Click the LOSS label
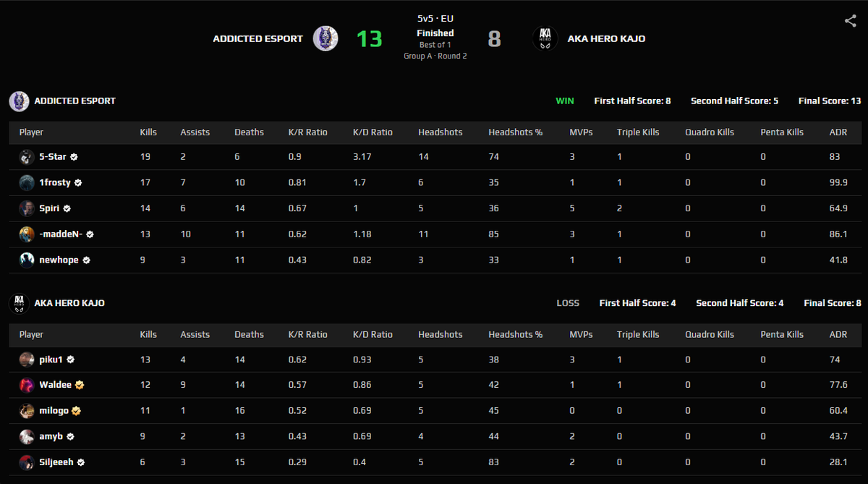This screenshot has width=868, height=484. coord(568,303)
